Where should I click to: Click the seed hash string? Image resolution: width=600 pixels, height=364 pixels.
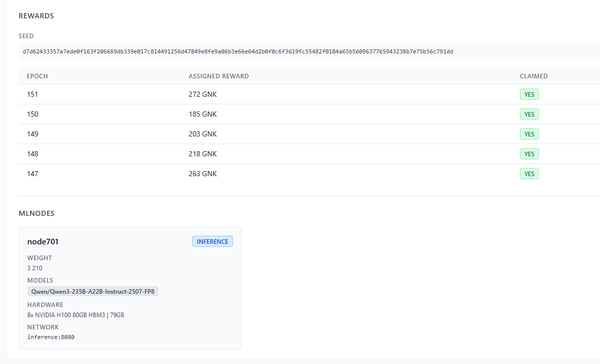238,51
